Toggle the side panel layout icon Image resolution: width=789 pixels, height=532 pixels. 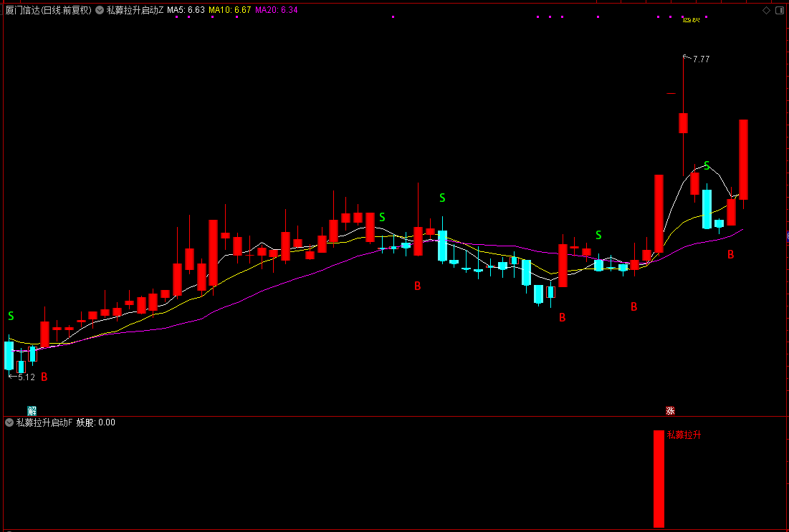tap(780, 10)
